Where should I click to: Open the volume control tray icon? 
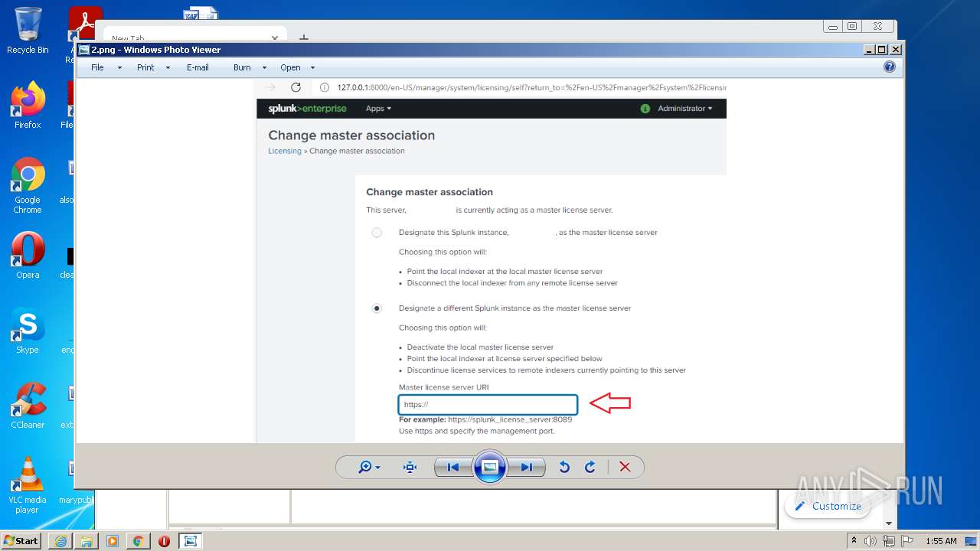(x=871, y=541)
